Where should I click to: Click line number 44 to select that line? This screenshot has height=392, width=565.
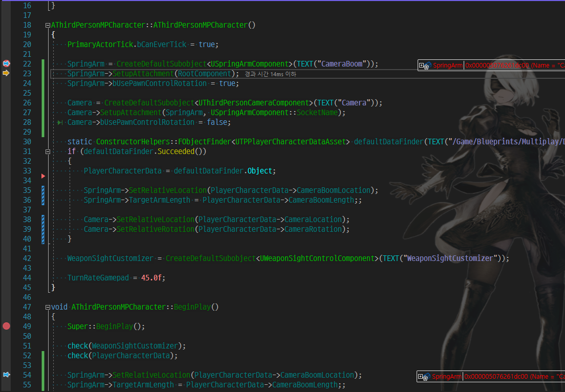pyautogui.click(x=27, y=277)
